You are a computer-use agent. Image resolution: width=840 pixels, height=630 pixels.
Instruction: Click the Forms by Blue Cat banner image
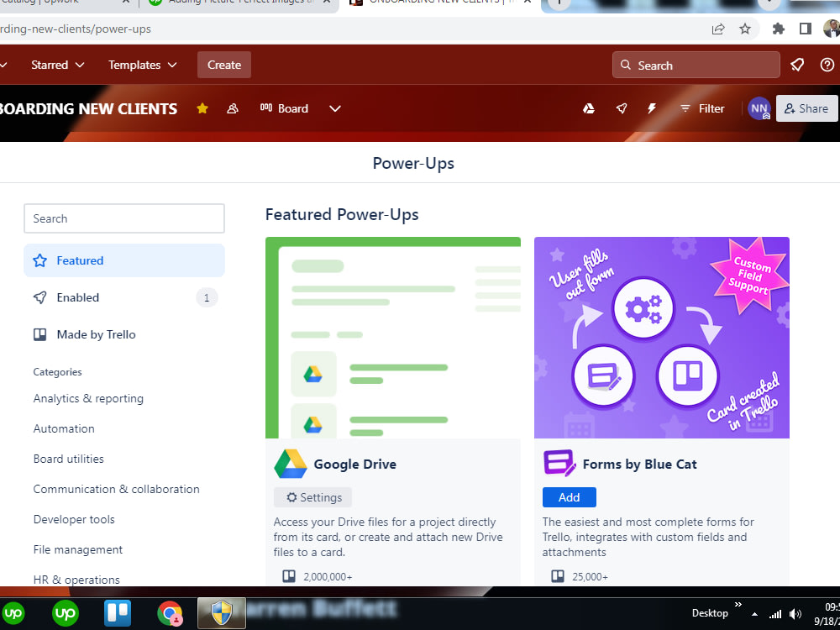[662, 338]
